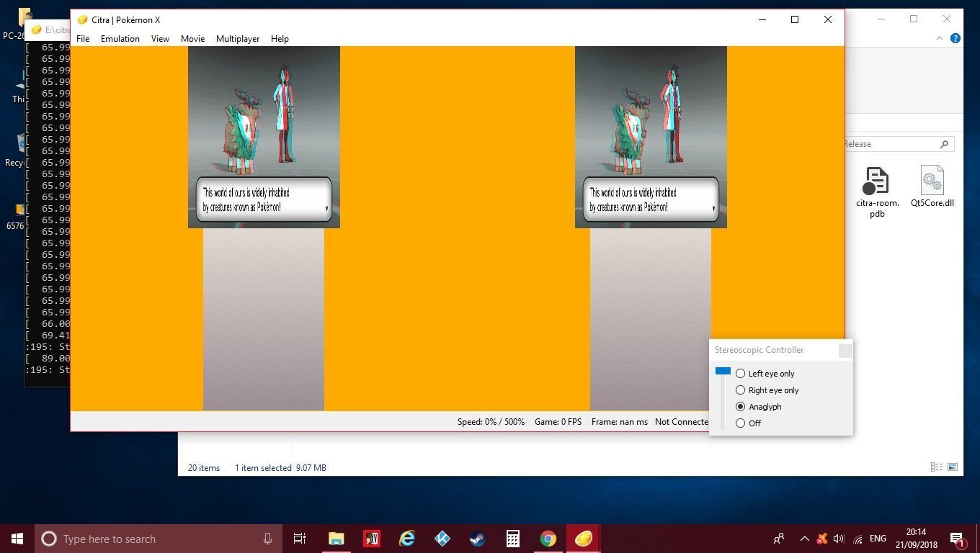
Task: Click the orange tray app icon
Action: click(822, 539)
